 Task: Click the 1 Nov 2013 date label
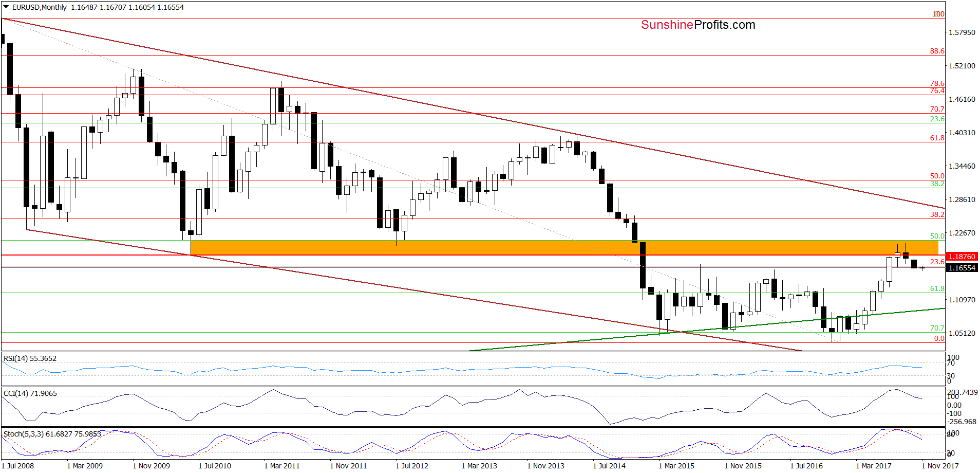(x=545, y=466)
